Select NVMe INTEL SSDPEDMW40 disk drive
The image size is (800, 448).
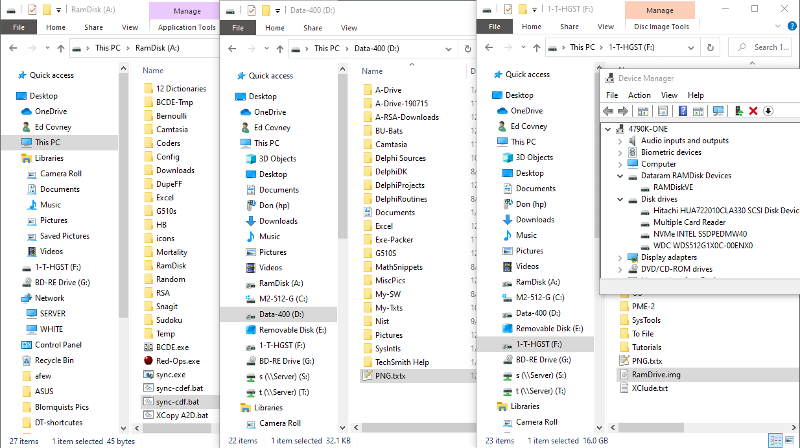tap(699, 234)
